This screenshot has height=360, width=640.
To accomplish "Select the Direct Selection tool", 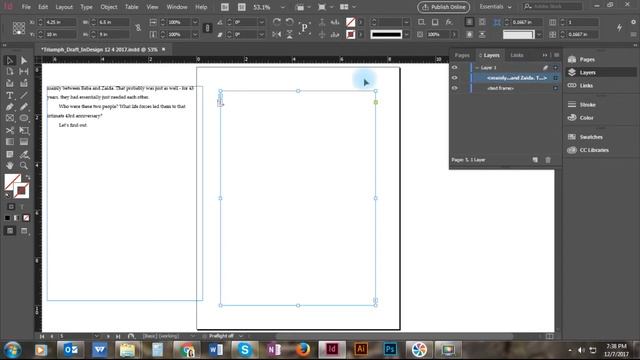I will [24, 60].
